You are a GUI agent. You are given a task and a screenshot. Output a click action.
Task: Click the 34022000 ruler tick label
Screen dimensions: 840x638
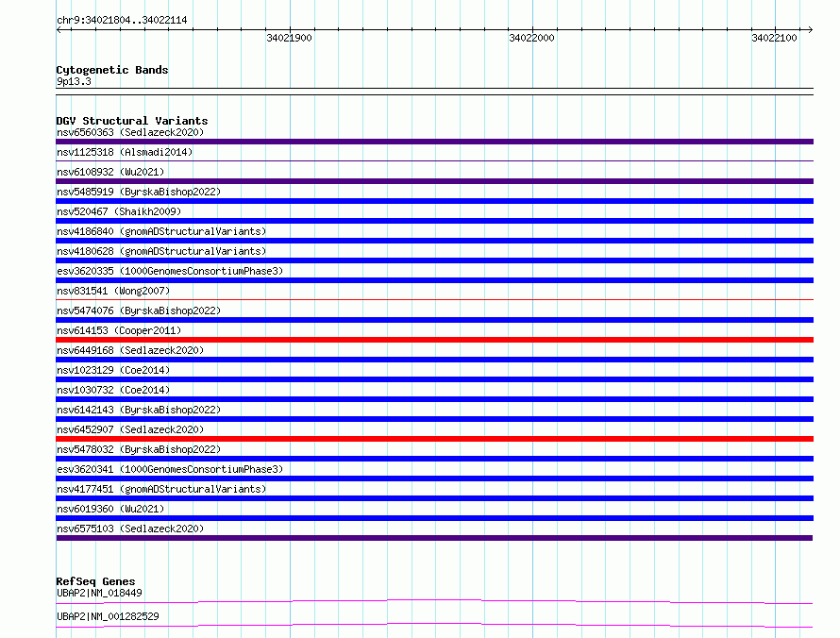[x=531, y=38]
